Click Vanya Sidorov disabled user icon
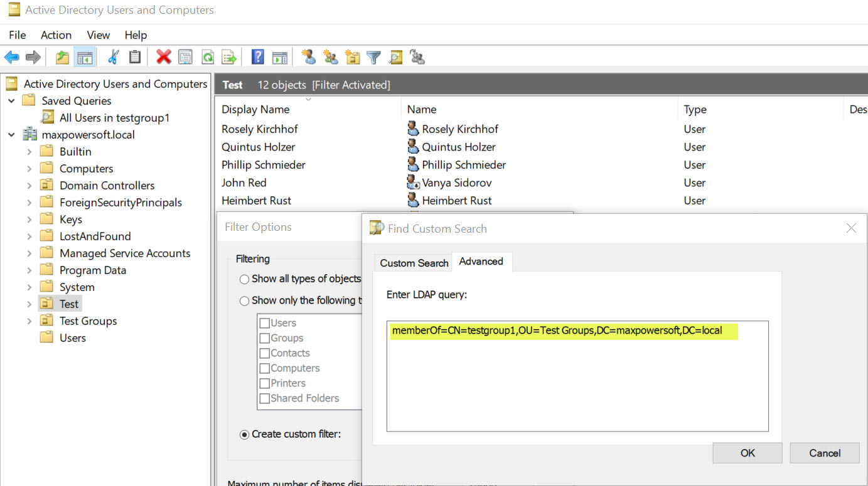868x486 pixels. pyautogui.click(x=413, y=182)
